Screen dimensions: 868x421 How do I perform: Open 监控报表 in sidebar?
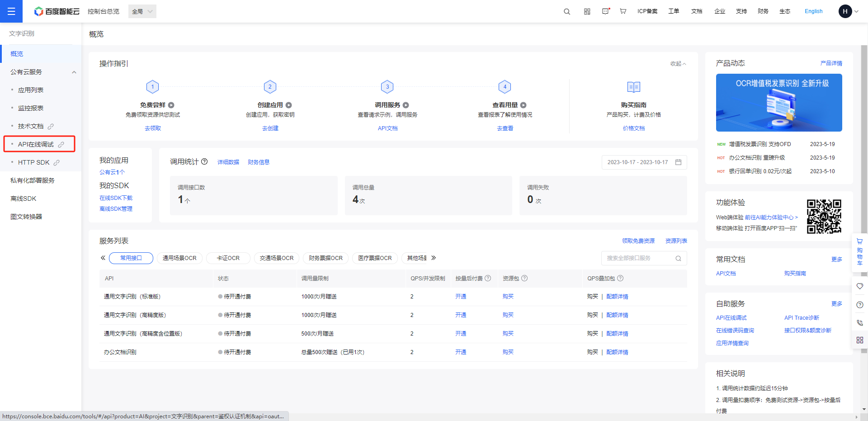point(31,108)
